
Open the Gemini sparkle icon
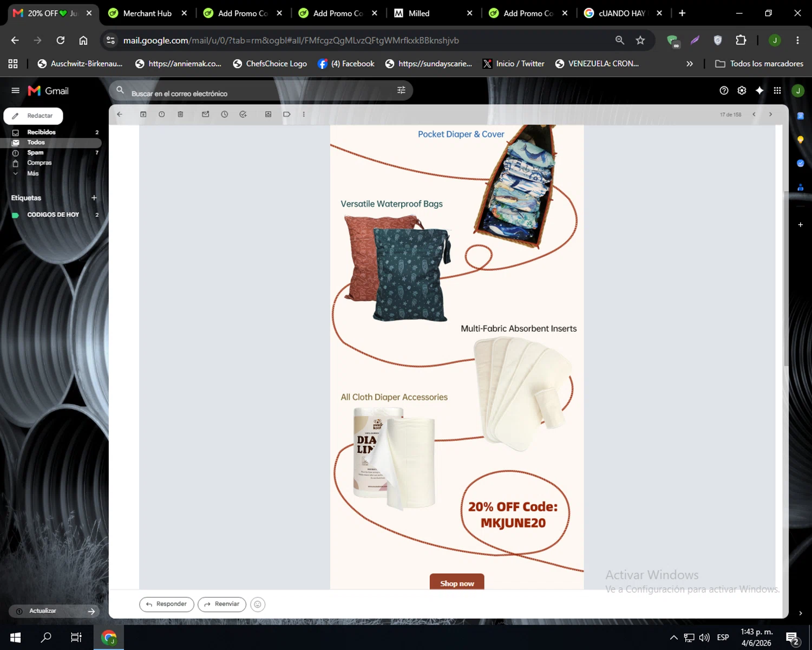[759, 90]
